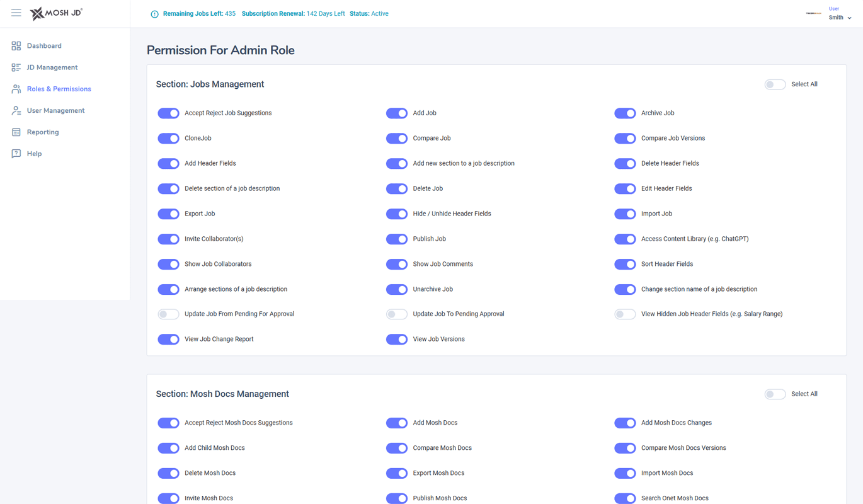Open Dashboard from the sidebar menu

tap(16, 45)
